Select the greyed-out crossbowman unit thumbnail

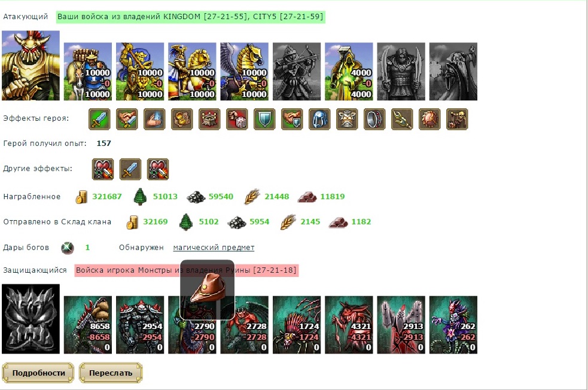[x=297, y=72]
